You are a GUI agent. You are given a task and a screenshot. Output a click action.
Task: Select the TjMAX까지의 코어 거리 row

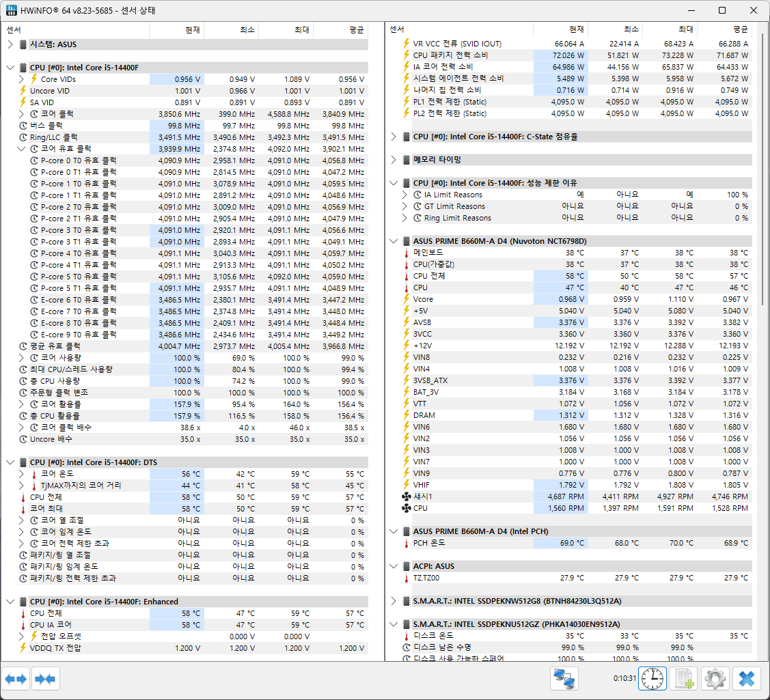(x=193, y=486)
